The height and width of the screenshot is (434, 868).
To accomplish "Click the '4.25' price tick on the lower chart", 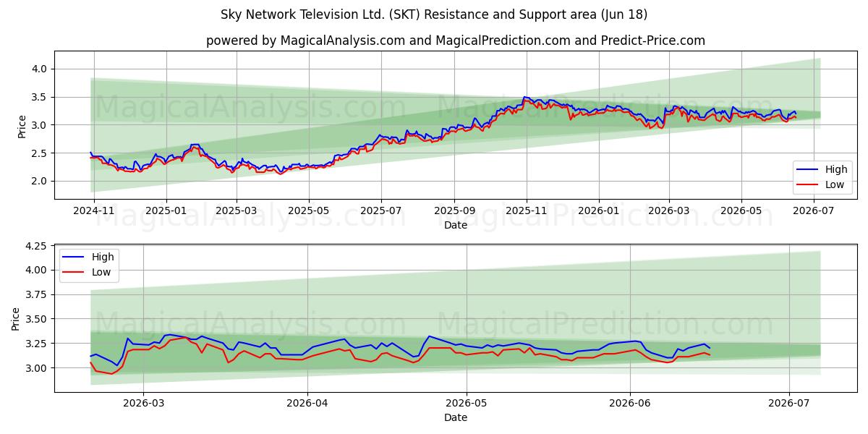I will 38,246.
